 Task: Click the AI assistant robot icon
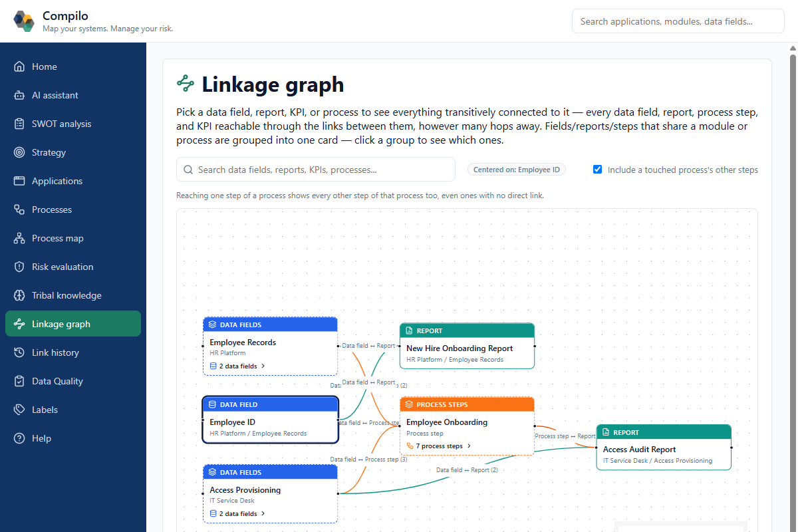pyautogui.click(x=19, y=95)
